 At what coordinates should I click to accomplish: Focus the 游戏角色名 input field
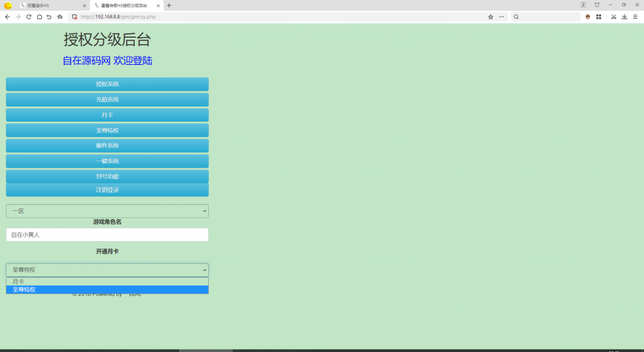107,235
